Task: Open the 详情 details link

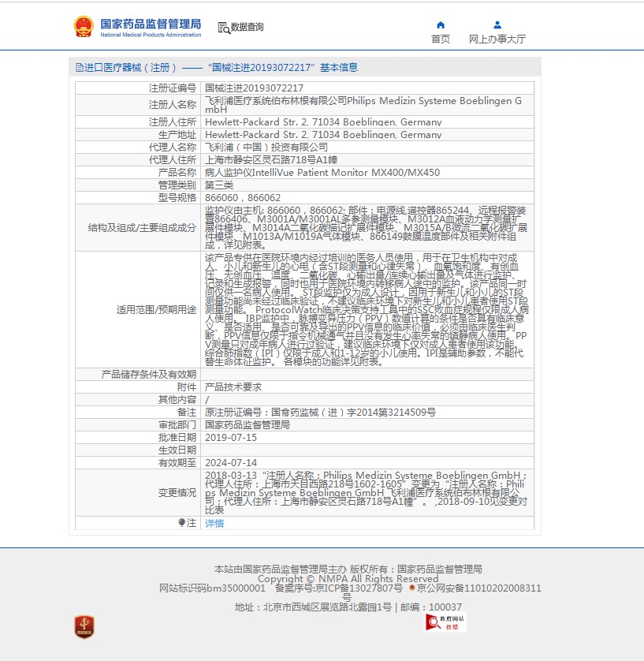Action: tap(214, 523)
